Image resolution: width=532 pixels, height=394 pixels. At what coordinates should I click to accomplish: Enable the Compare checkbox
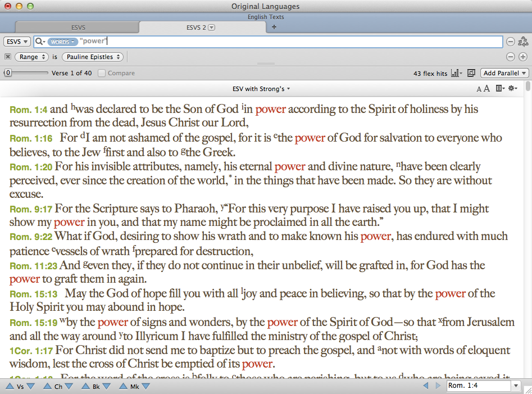click(x=102, y=73)
